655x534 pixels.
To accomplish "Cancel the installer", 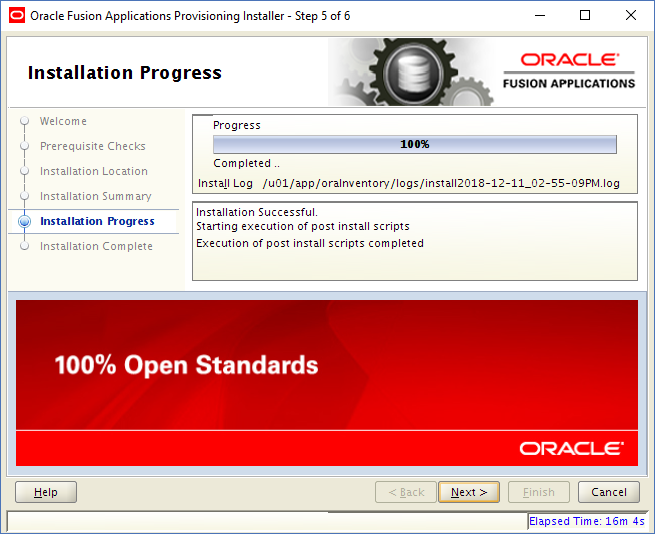I will point(609,492).
